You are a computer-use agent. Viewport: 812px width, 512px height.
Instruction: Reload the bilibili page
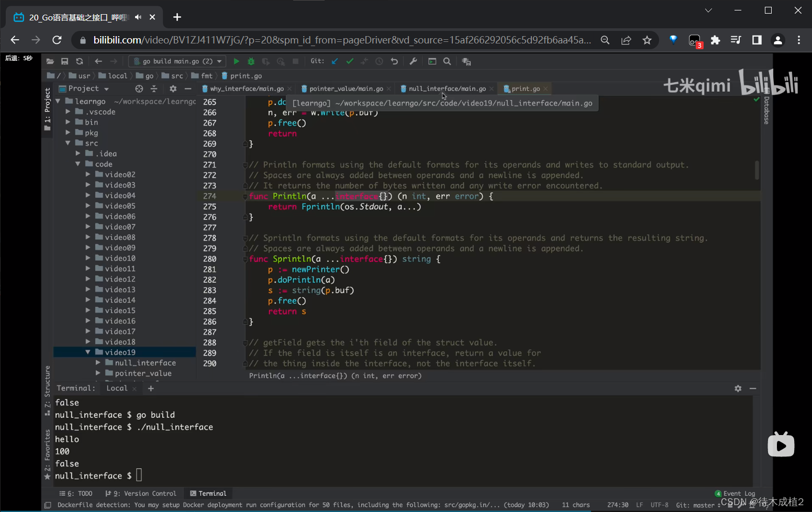click(x=57, y=40)
